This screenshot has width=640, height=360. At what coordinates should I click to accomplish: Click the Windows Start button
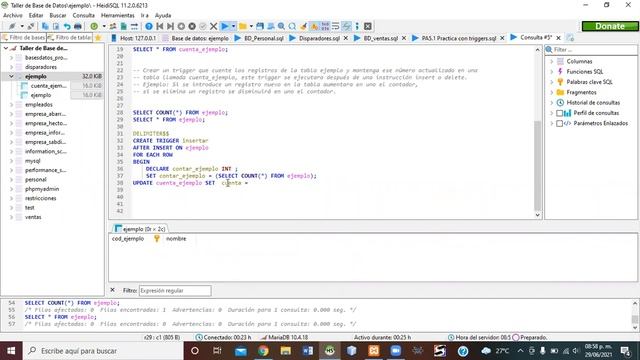11,351
